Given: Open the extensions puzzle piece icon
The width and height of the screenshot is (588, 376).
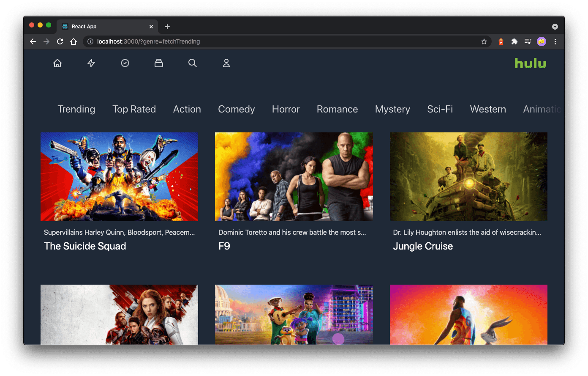Looking at the screenshot, I should pyautogui.click(x=514, y=41).
